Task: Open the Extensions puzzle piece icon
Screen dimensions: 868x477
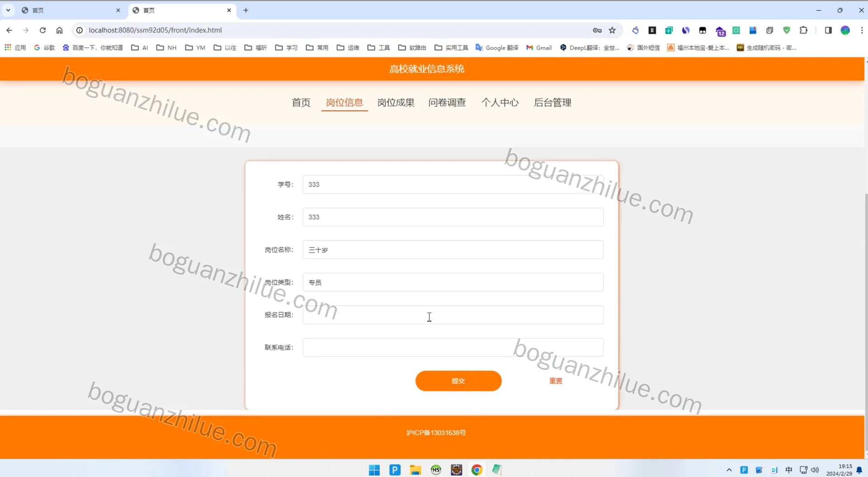Action: click(803, 30)
